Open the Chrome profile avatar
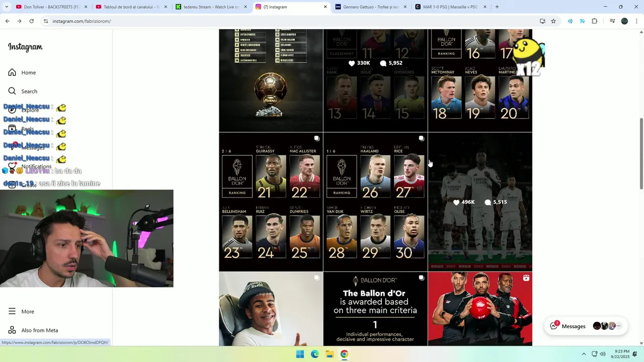Viewport: 644px width, 362px height. pyautogui.click(x=624, y=21)
